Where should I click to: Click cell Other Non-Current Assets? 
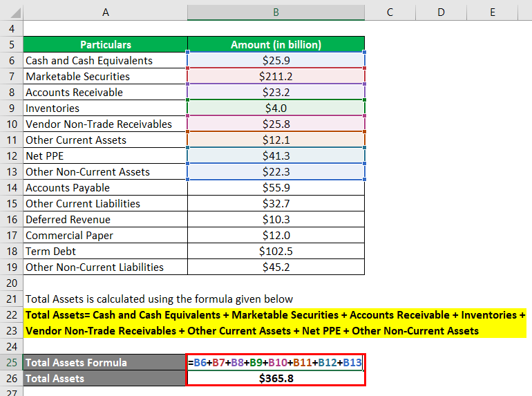[x=105, y=171]
